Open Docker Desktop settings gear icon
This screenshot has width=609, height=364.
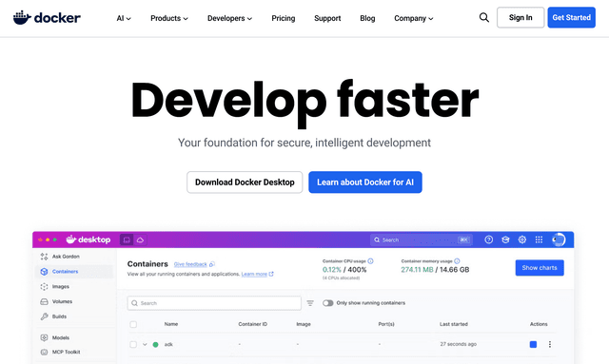(522, 239)
